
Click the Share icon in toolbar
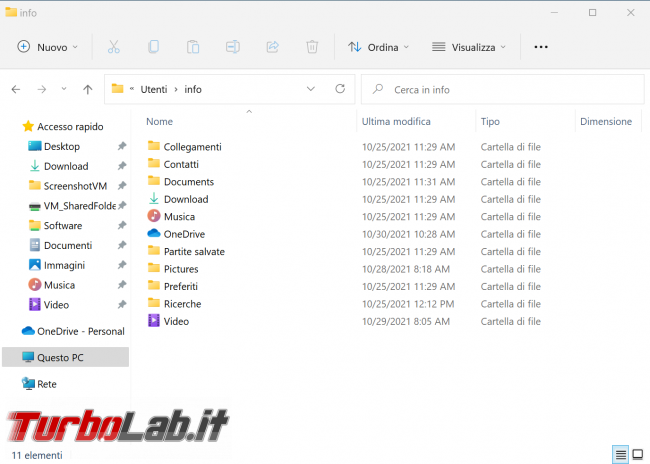(x=272, y=47)
